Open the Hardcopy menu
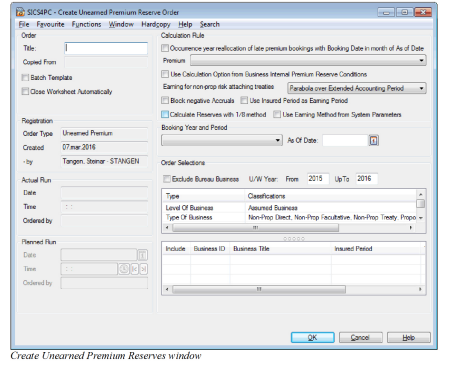This screenshot has height=368, width=458. [156, 24]
